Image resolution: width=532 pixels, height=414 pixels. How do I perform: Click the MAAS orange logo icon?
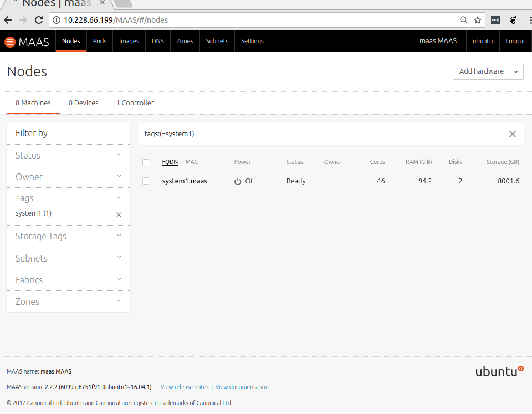pyautogui.click(x=10, y=42)
